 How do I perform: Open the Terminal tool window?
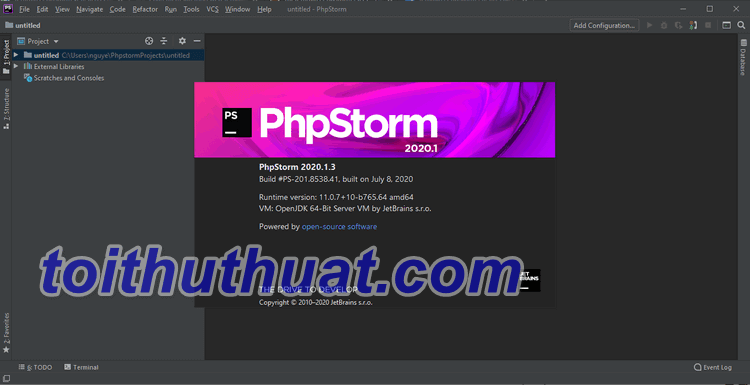pos(81,367)
